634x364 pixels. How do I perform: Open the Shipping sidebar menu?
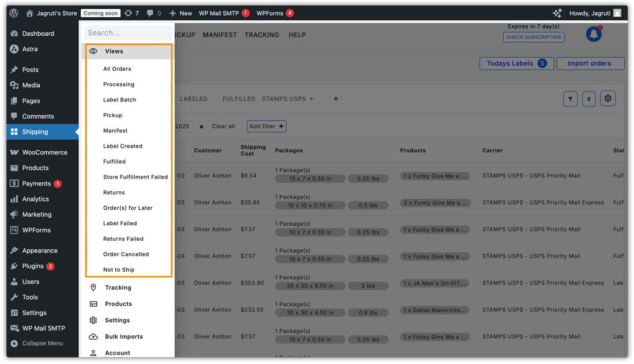tap(43, 132)
